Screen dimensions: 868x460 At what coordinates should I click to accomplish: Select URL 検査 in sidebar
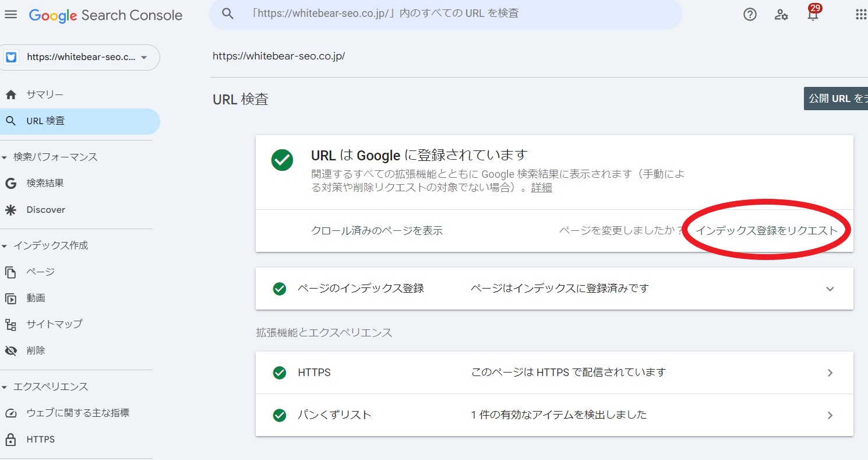click(x=80, y=121)
